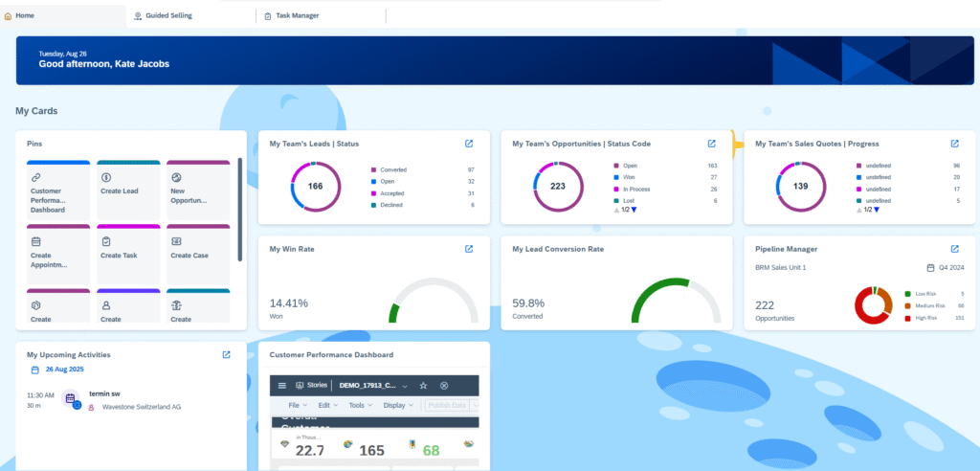Click the Converted legend color swatch

pyautogui.click(x=374, y=169)
